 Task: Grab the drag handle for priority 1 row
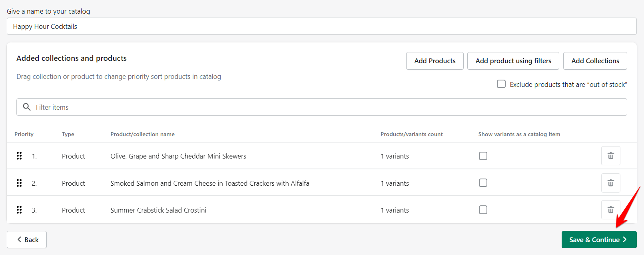(19, 156)
